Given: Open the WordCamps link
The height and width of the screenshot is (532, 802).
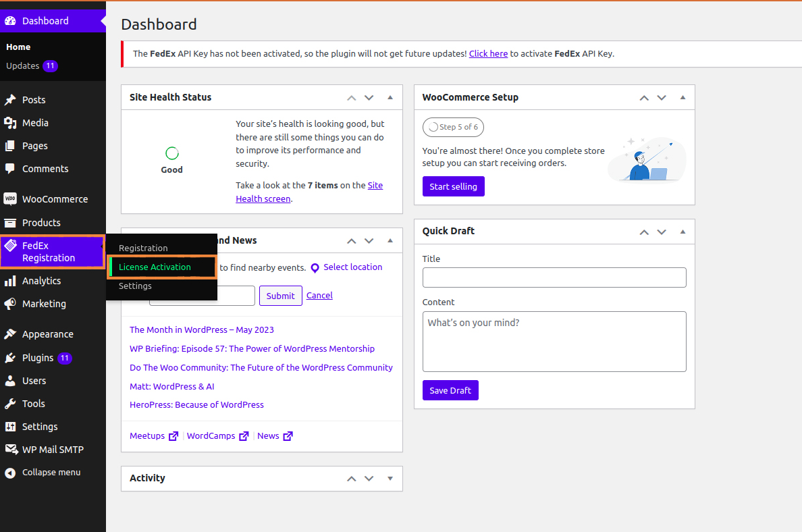Looking at the screenshot, I should [211, 436].
